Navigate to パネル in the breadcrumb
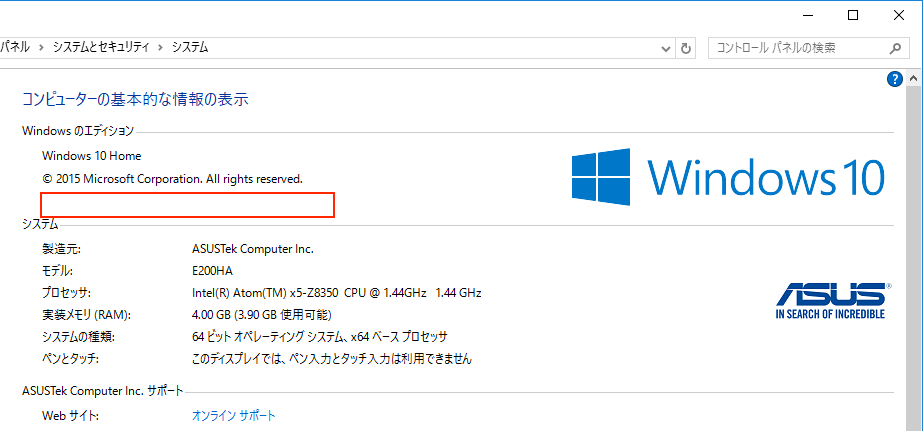Image resolution: width=923 pixels, height=431 pixels. pos(14,47)
